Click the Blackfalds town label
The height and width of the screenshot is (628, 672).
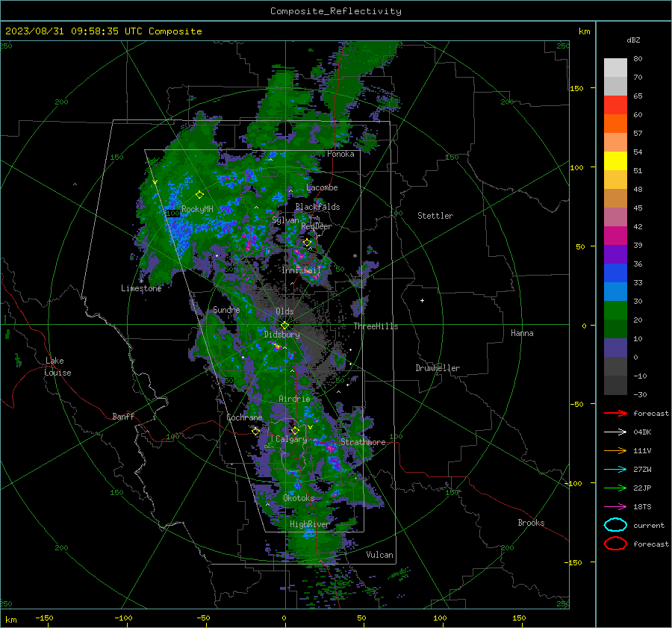[x=317, y=207]
